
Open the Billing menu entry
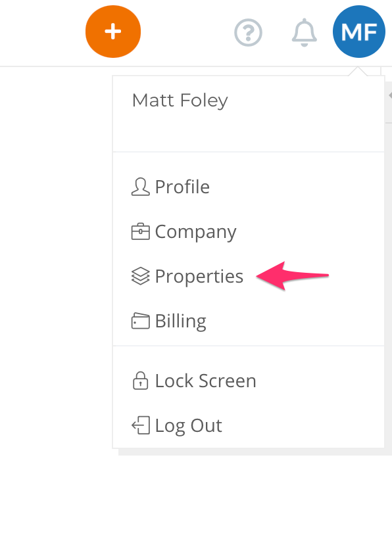[181, 321]
